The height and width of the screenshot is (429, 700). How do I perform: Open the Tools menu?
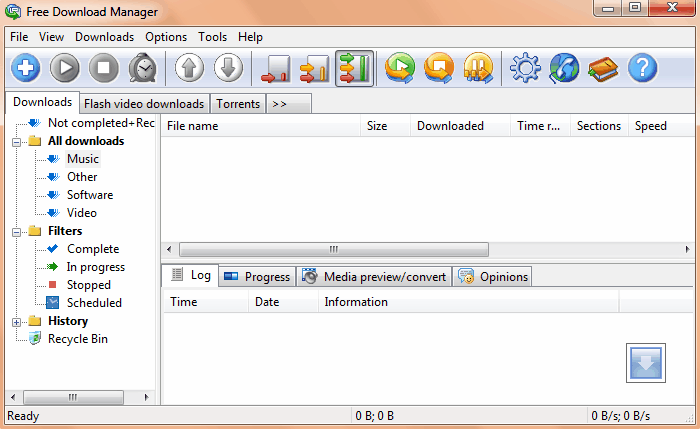212,37
